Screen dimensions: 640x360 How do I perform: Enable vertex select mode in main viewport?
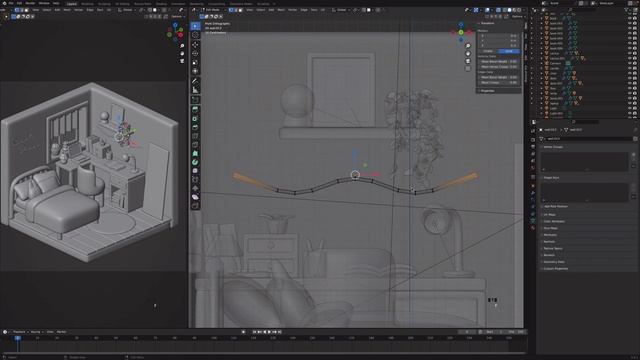coord(231,10)
